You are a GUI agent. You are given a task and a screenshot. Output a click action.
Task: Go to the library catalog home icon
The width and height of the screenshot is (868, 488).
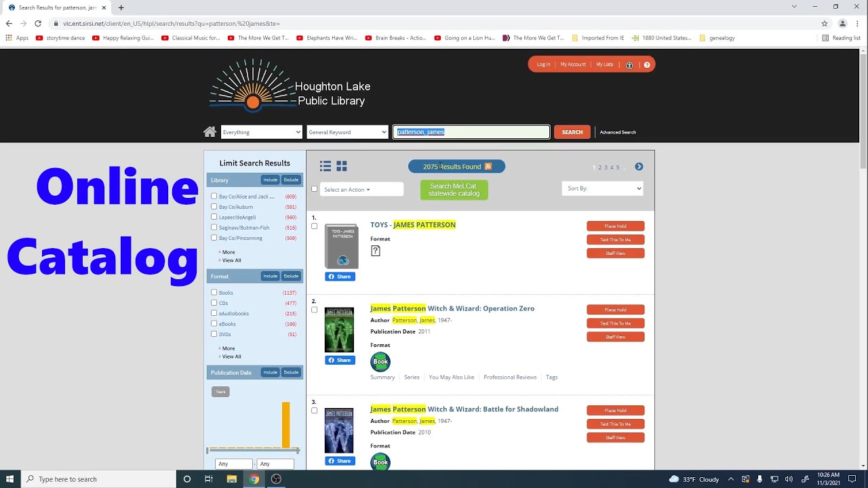(x=210, y=132)
